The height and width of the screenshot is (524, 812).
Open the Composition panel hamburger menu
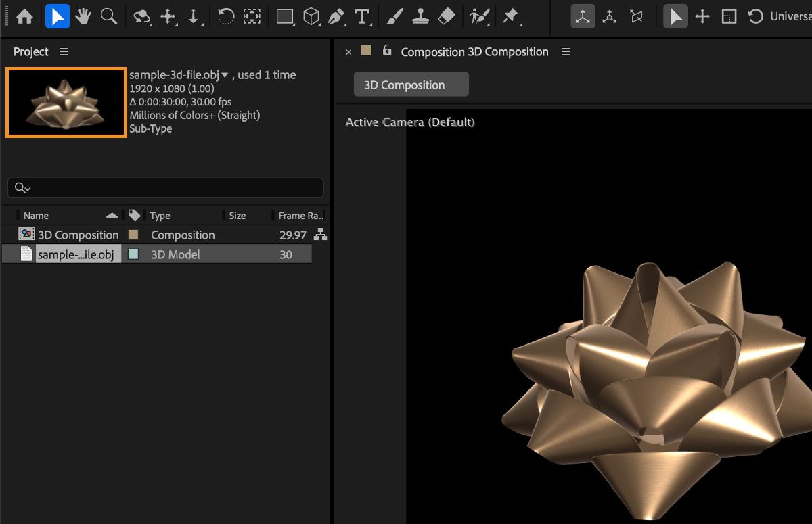point(566,52)
